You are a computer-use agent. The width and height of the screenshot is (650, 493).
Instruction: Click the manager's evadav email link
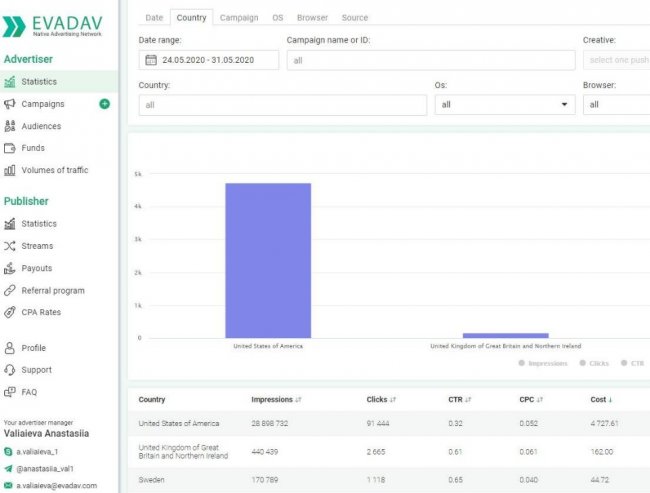pos(56,485)
